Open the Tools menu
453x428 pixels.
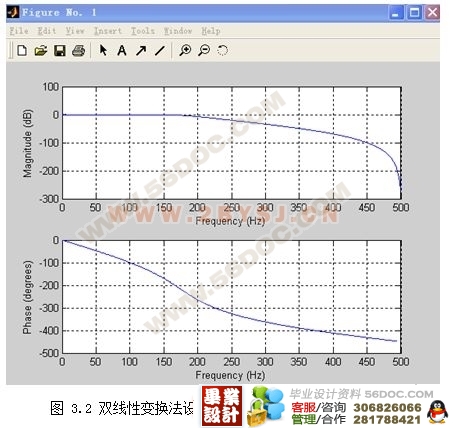[143, 31]
